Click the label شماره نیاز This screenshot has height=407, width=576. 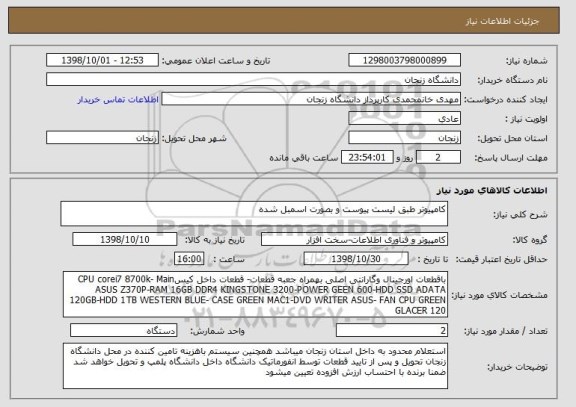coord(527,61)
